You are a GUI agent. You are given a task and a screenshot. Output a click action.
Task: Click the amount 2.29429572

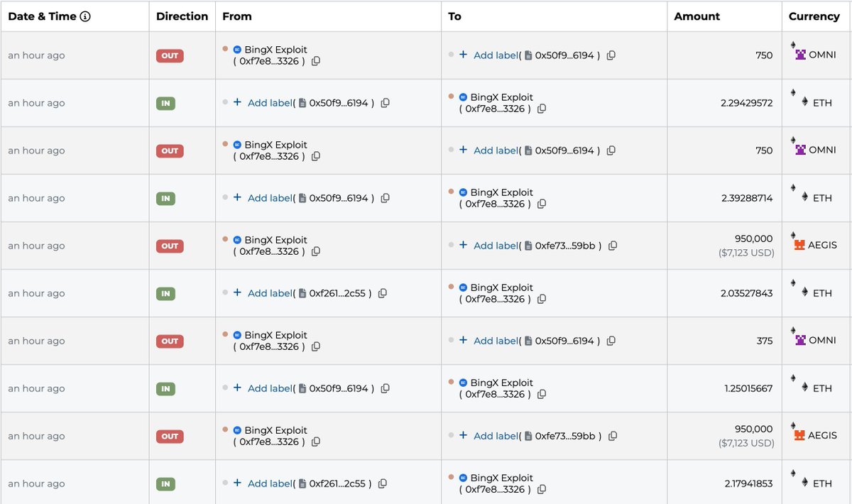pos(746,103)
